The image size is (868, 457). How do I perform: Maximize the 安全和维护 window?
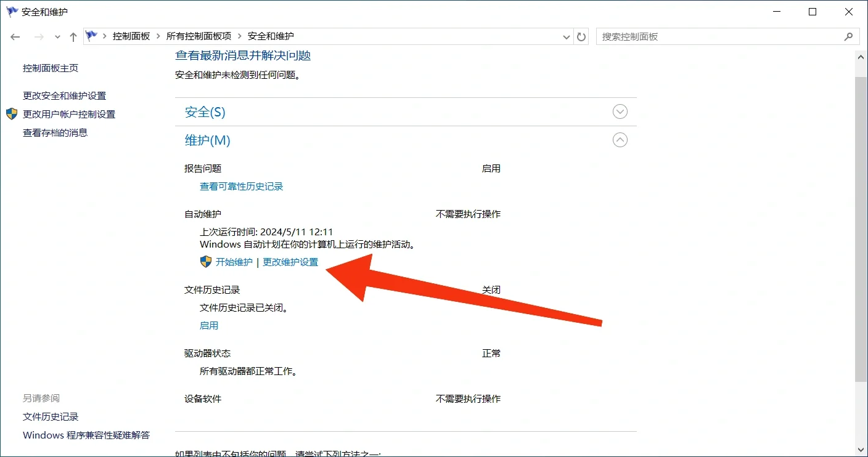[x=813, y=12]
